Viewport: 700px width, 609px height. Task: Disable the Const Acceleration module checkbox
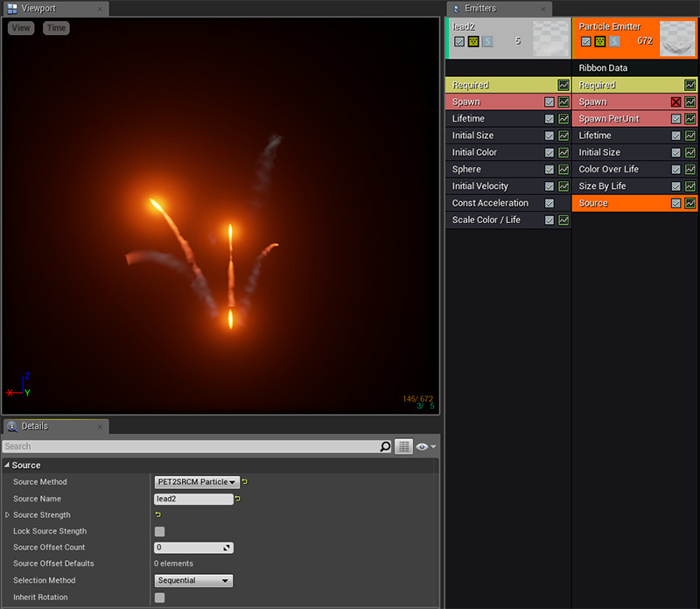pyautogui.click(x=549, y=203)
